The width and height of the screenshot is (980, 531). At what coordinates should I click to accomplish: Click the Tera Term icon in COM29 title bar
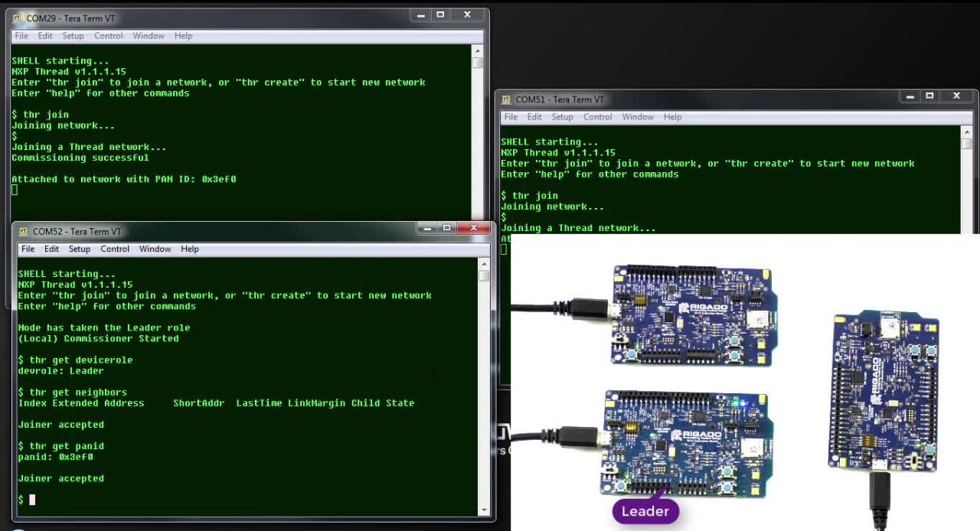coord(17,18)
